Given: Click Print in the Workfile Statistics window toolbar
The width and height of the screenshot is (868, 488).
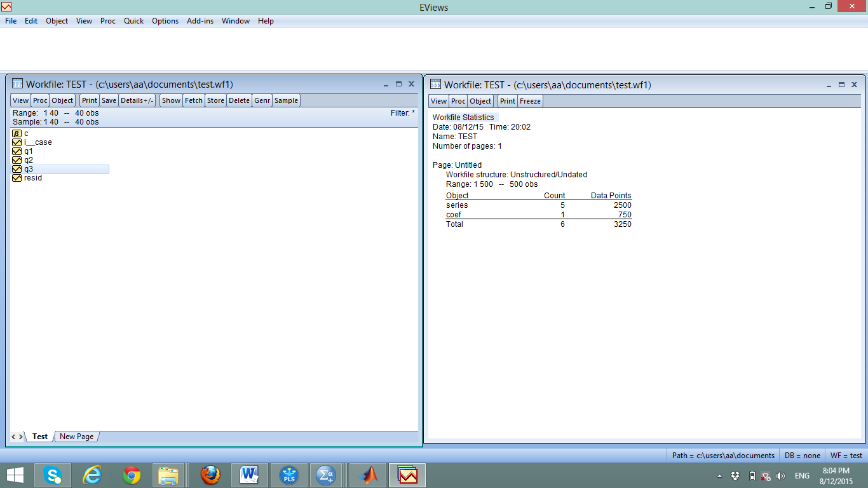Looking at the screenshot, I should 508,101.
